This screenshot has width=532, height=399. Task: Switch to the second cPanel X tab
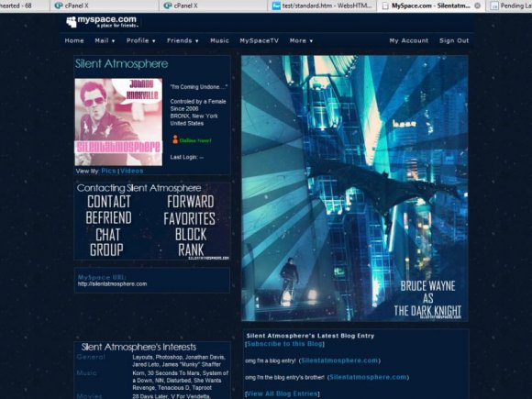[x=213, y=6]
